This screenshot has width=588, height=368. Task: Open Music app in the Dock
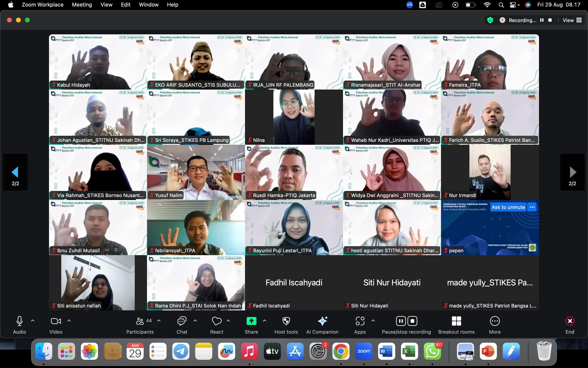point(249,351)
